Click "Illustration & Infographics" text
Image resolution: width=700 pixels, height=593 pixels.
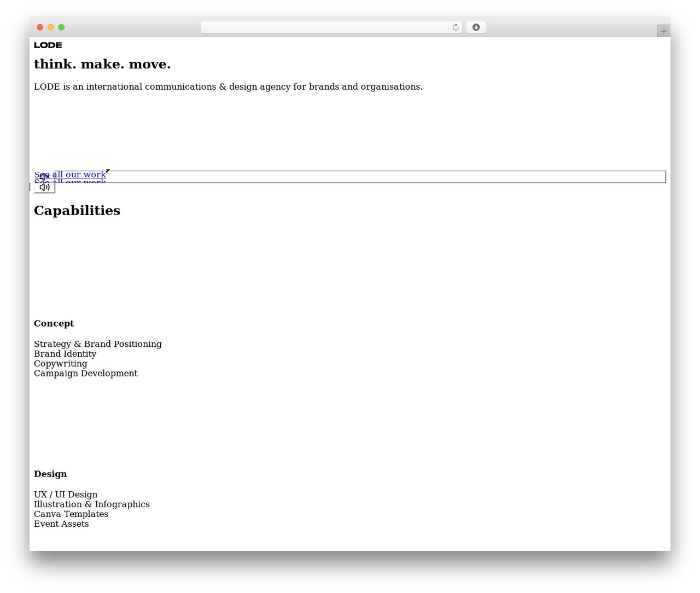[92, 504]
